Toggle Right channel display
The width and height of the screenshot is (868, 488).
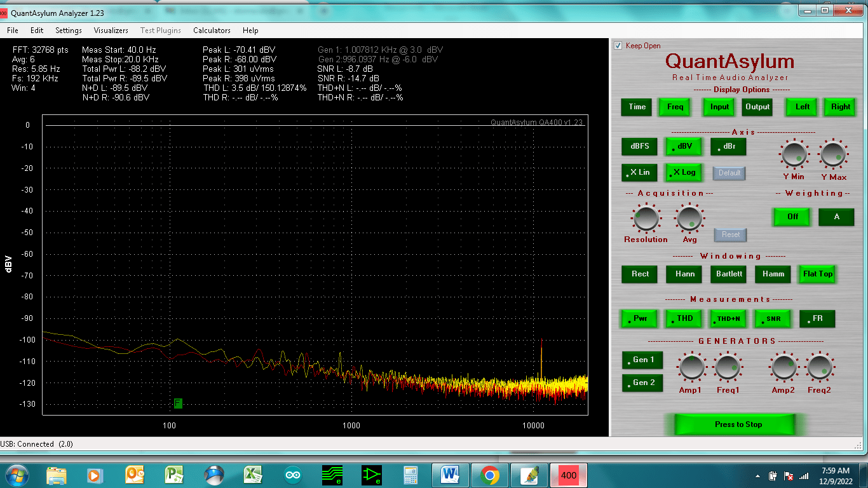tap(841, 107)
